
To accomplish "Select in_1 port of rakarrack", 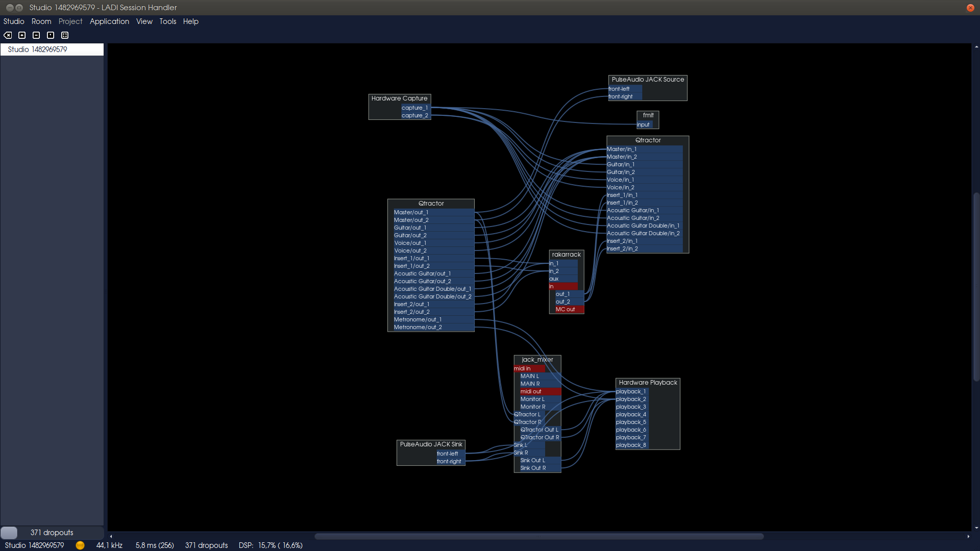I will point(563,263).
